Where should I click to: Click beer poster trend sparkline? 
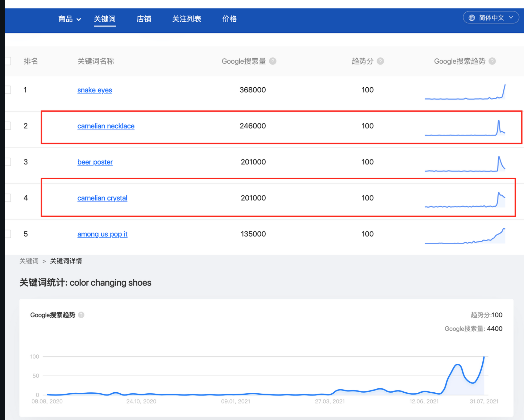(465, 164)
